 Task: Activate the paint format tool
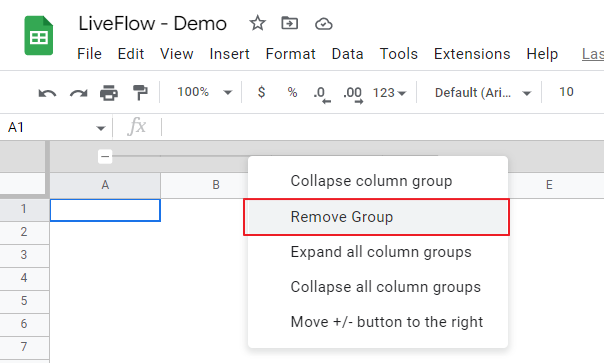coord(140,93)
